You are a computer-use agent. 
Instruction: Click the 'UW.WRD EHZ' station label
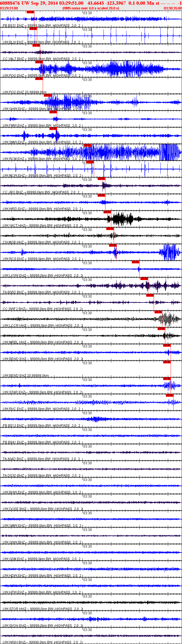pyautogui.click(x=14, y=209)
